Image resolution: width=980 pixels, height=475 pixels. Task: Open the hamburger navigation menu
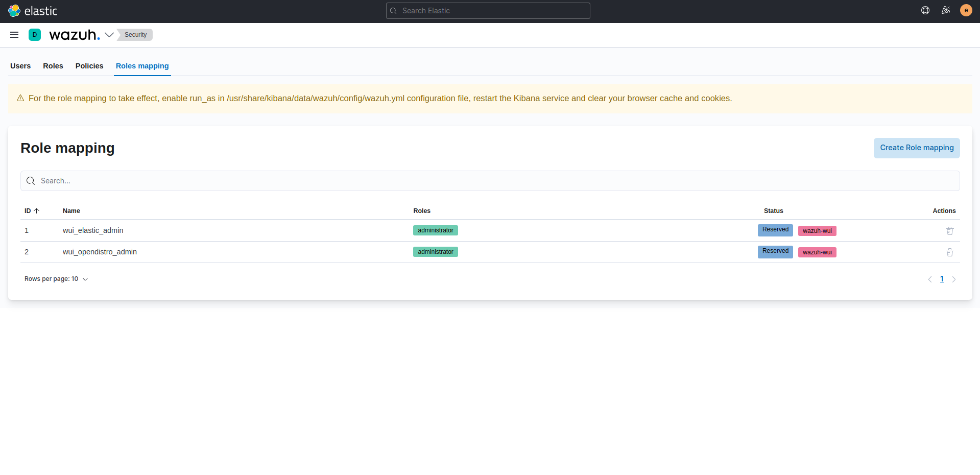tap(14, 35)
